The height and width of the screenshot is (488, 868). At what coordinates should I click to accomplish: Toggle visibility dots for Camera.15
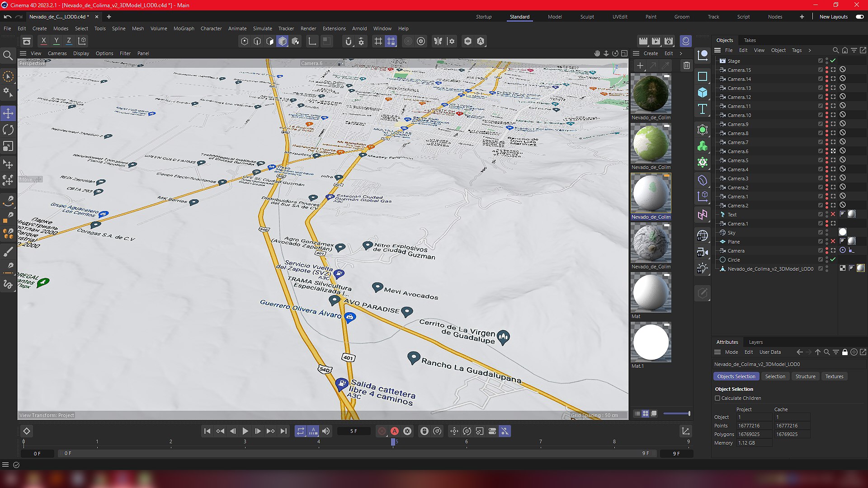click(827, 70)
